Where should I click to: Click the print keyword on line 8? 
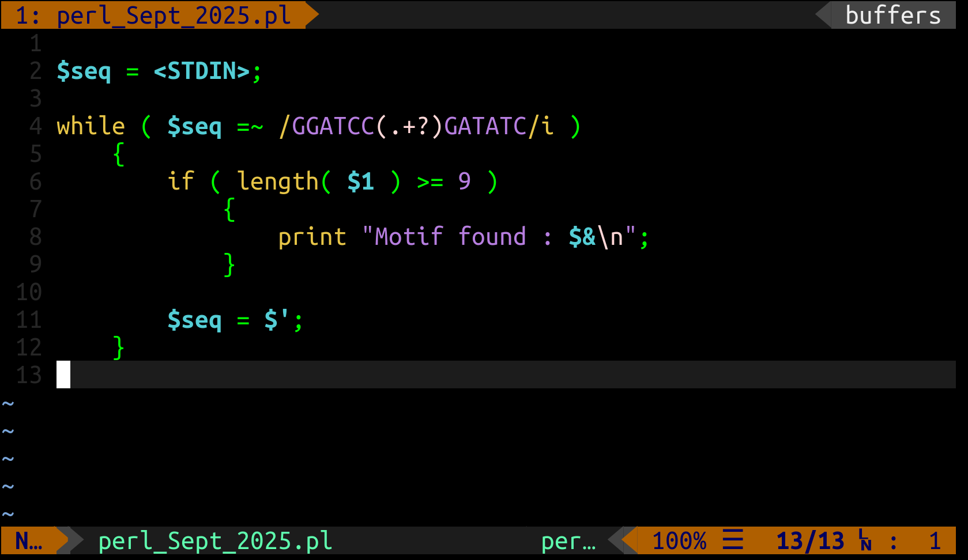[312, 237]
